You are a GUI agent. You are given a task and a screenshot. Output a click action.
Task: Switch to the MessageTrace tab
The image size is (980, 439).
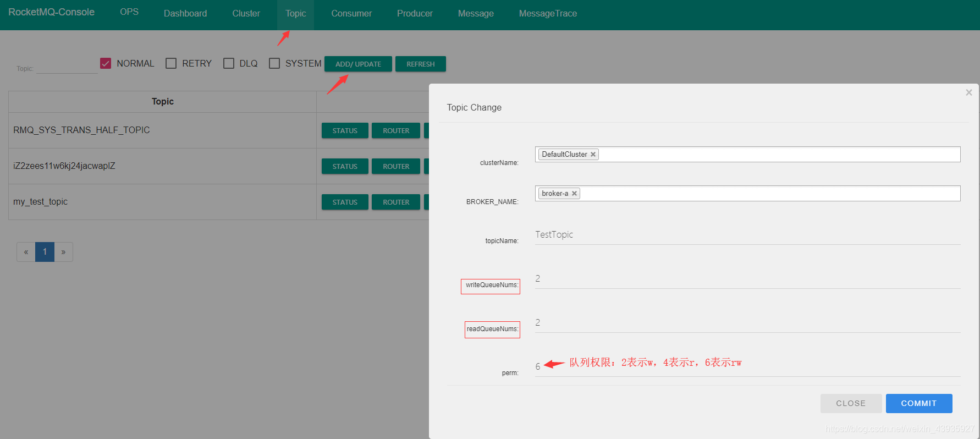548,14
